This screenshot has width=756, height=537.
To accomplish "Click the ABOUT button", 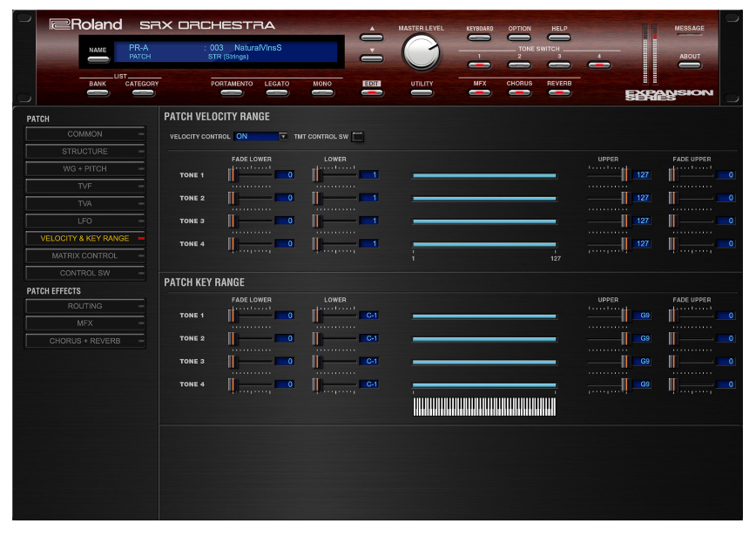I will point(690,65).
